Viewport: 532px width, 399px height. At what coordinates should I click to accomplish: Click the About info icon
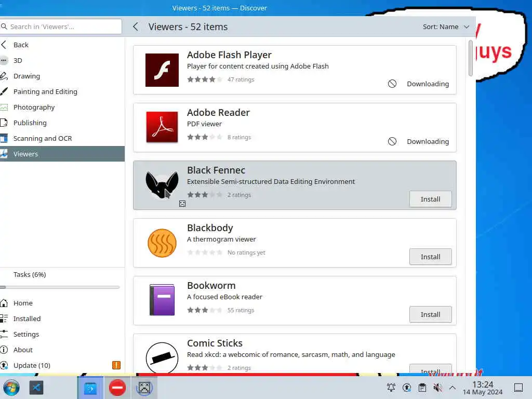[4, 350]
